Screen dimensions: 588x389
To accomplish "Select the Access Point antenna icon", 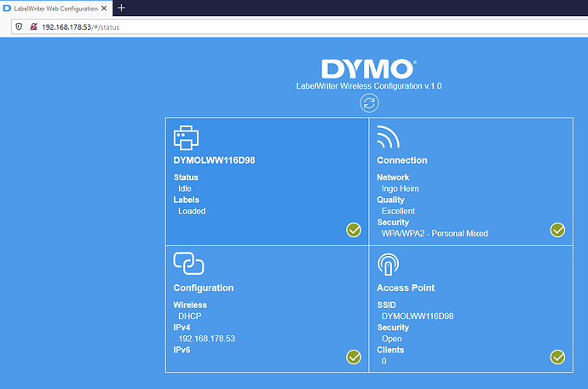I will (388, 264).
